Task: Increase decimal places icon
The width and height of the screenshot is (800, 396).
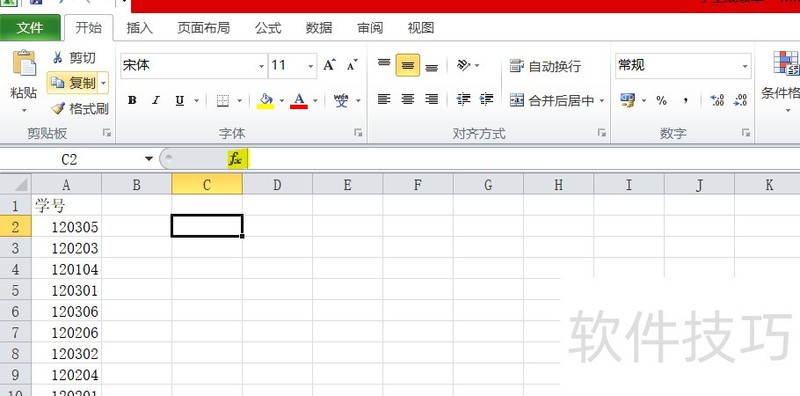Action: click(717, 100)
